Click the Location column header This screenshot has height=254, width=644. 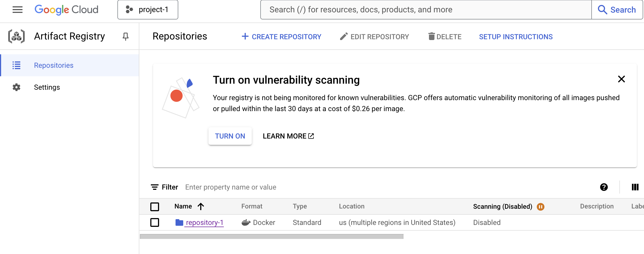pyautogui.click(x=352, y=206)
